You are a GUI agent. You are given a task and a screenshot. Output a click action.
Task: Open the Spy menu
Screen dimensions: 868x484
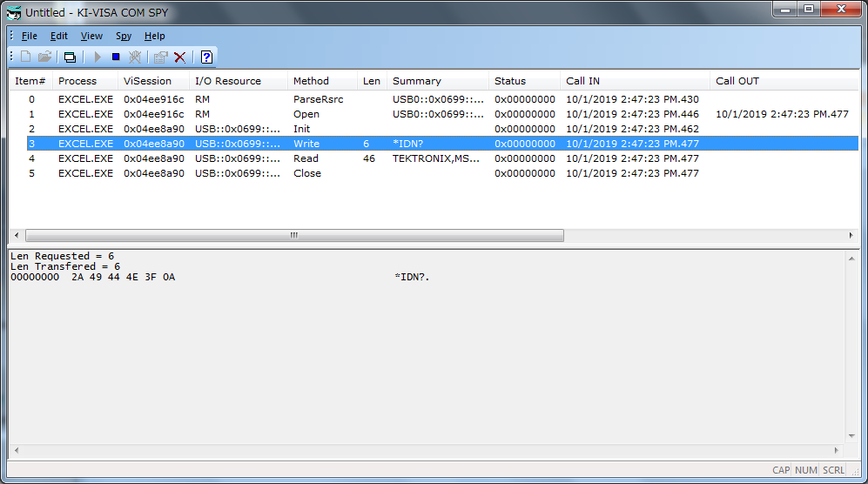(x=124, y=36)
